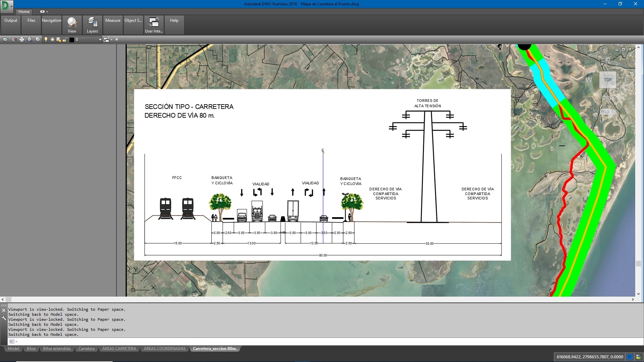This screenshot has height=362, width=644.
Task: Open the Files ribbon panel
Action: tap(31, 25)
